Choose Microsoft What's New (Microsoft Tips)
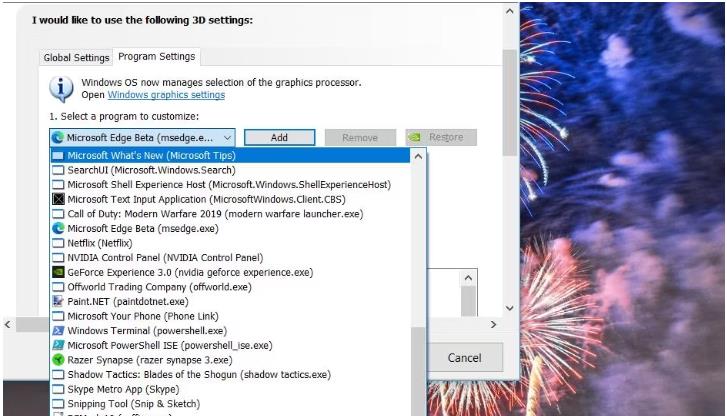The image size is (727, 416). click(230, 155)
